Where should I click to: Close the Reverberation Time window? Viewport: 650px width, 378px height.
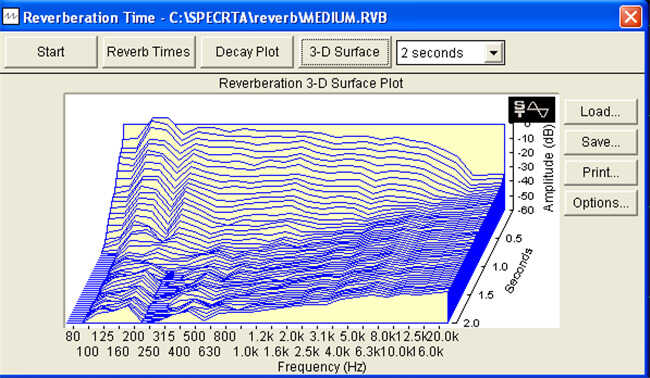630,17
